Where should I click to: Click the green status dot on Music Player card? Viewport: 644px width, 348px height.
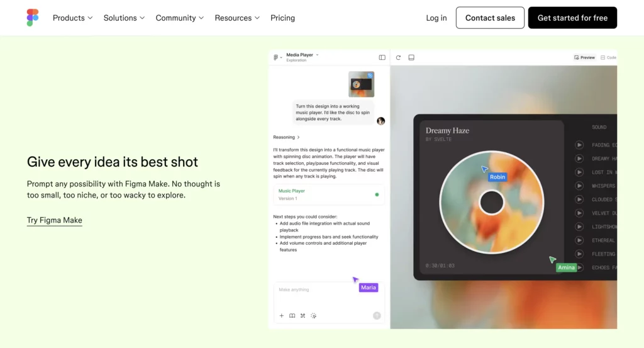(377, 194)
